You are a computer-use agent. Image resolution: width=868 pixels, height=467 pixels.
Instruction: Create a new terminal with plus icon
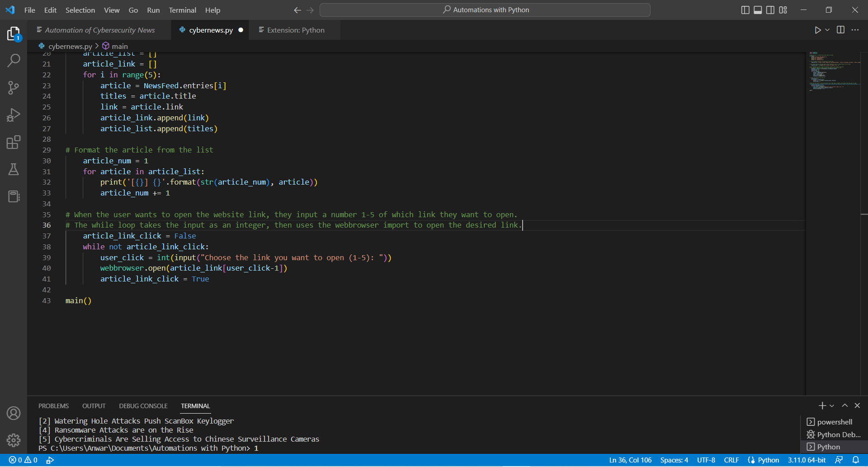(x=822, y=405)
